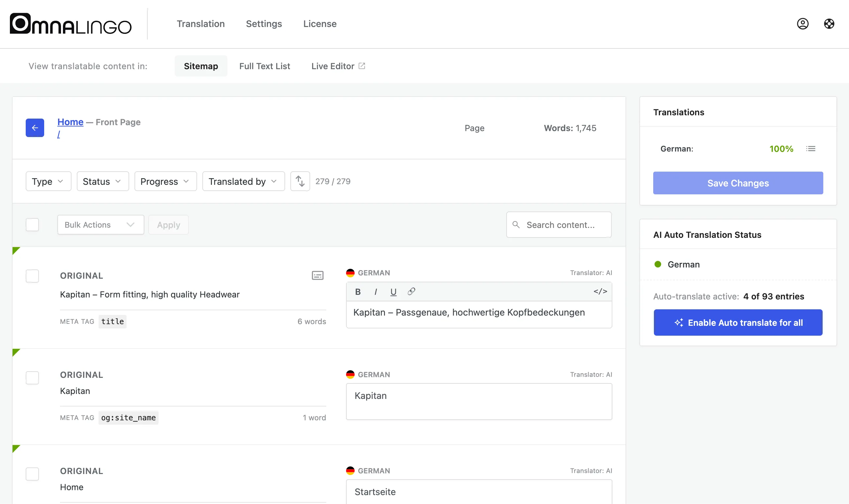
Task: Open the Bulk Actions dropdown
Action: coord(101,224)
